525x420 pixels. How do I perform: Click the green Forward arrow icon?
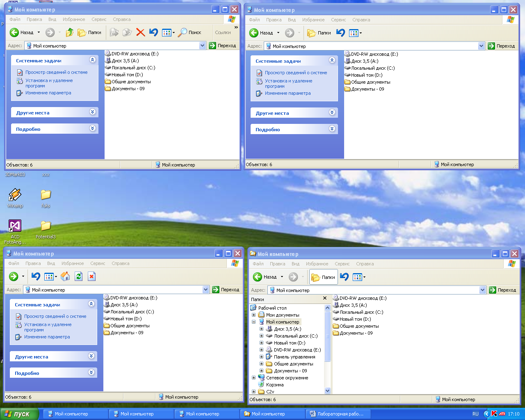click(x=14, y=276)
